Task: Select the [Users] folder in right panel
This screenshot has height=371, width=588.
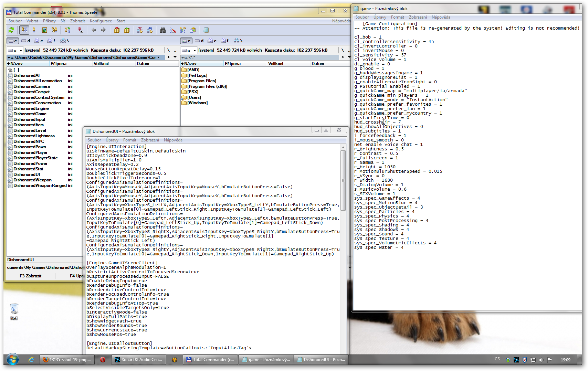Action: pos(191,97)
